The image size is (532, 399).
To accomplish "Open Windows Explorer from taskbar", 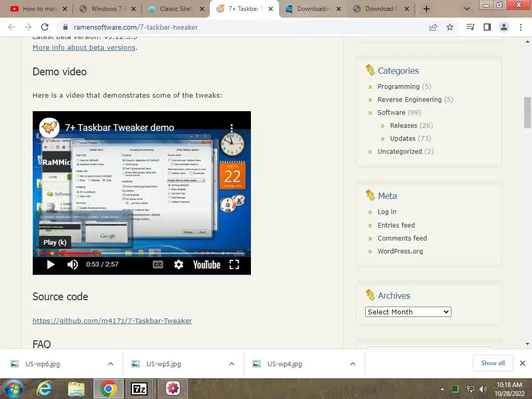I will [x=76, y=389].
